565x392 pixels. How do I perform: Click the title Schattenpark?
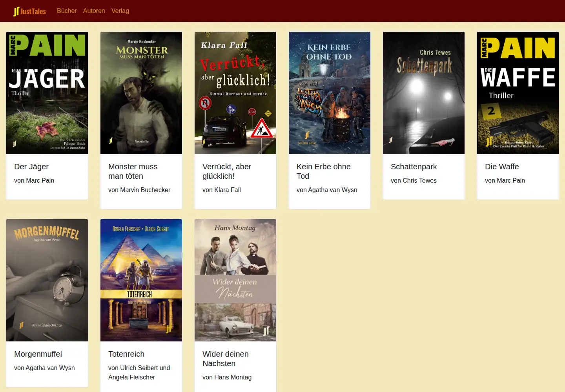click(414, 167)
